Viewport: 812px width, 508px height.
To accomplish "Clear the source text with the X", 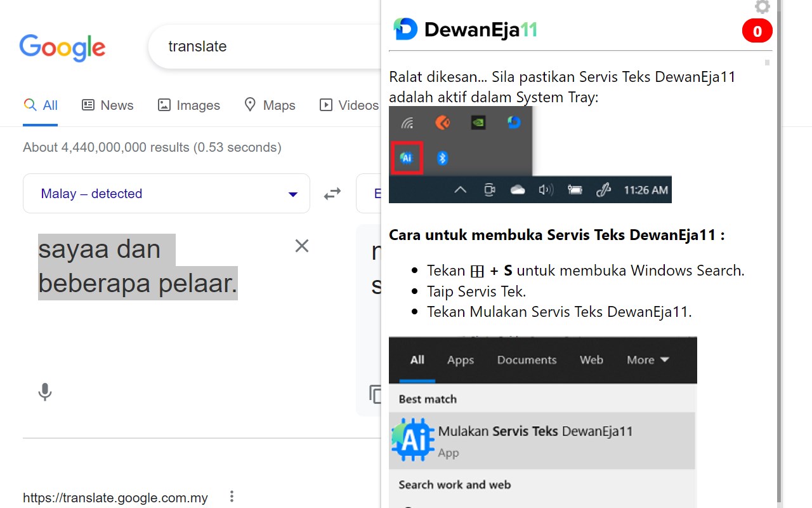I will [302, 246].
